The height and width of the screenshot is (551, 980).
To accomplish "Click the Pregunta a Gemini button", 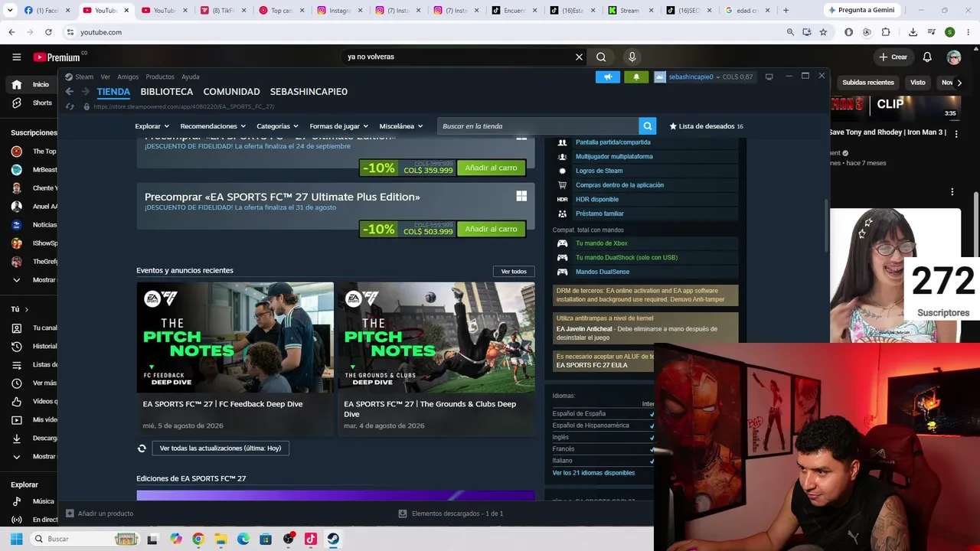I will [861, 10].
